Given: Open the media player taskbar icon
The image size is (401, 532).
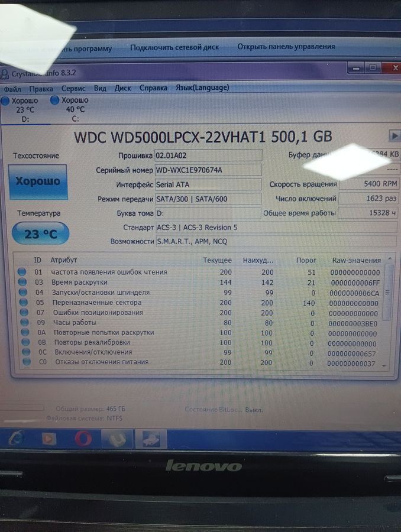Looking at the screenshot, I should click(x=49, y=439).
